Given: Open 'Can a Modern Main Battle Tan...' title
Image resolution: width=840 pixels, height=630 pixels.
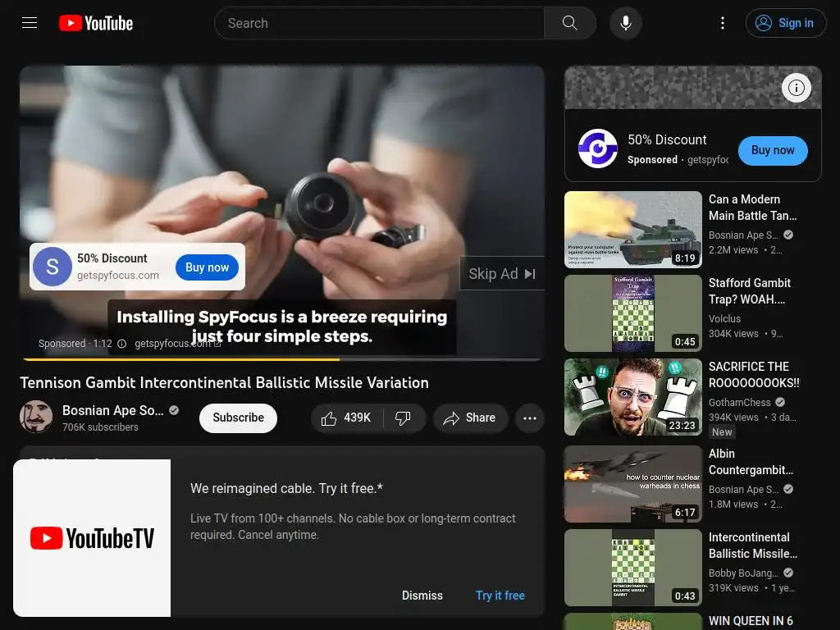Looking at the screenshot, I should click(x=753, y=208).
